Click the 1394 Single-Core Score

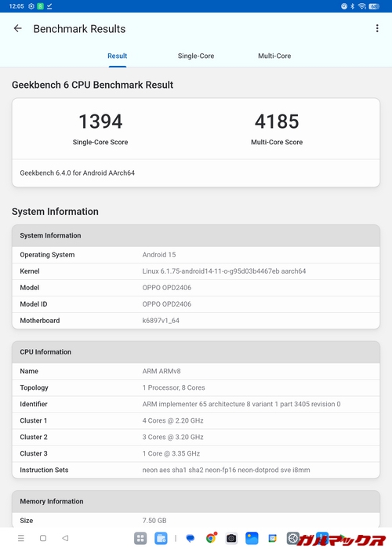[x=100, y=122]
